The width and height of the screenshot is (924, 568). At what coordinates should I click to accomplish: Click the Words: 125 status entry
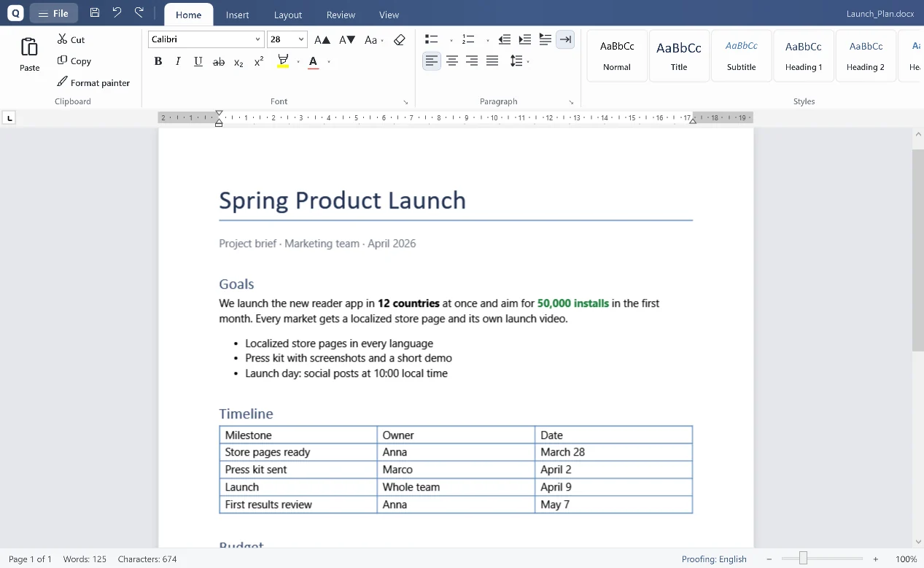(85, 559)
